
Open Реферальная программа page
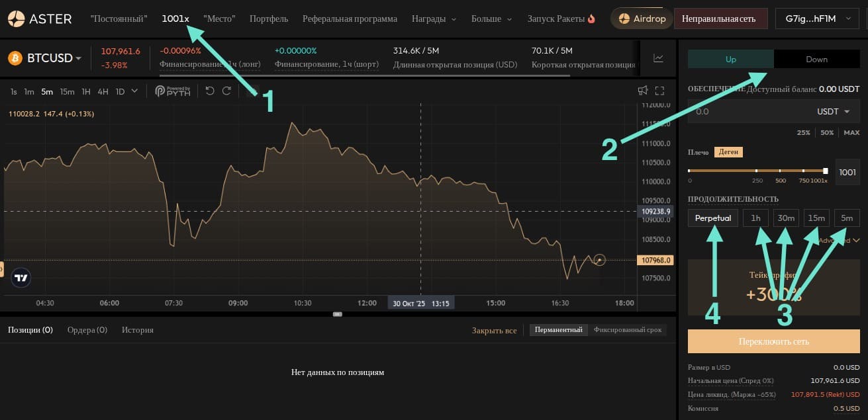350,19
